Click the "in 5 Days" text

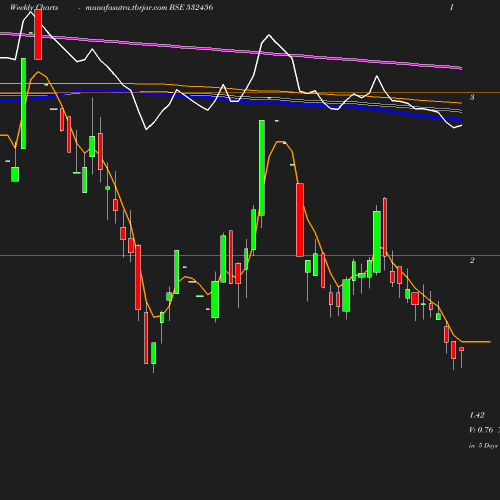483,445
